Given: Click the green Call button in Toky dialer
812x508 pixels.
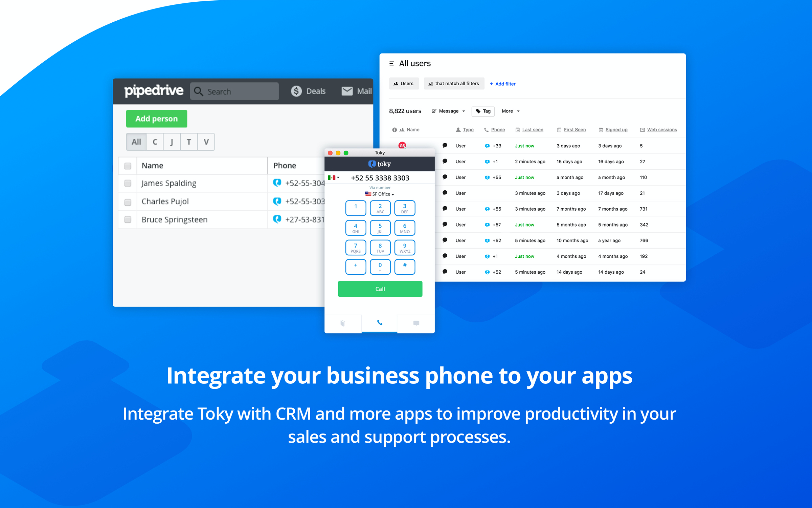Looking at the screenshot, I should pyautogui.click(x=379, y=289).
